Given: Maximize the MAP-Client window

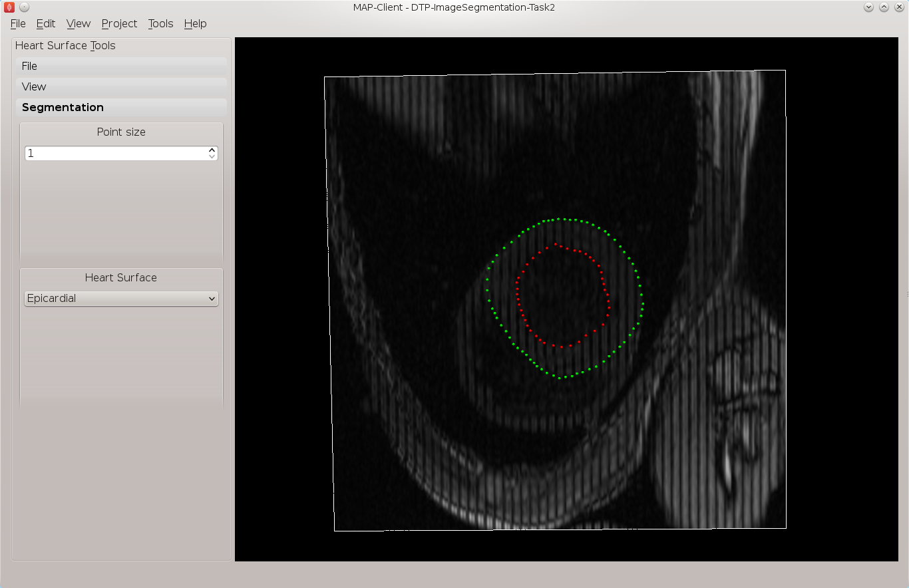Looking at the screenshot, I should [x=884, y=7].
